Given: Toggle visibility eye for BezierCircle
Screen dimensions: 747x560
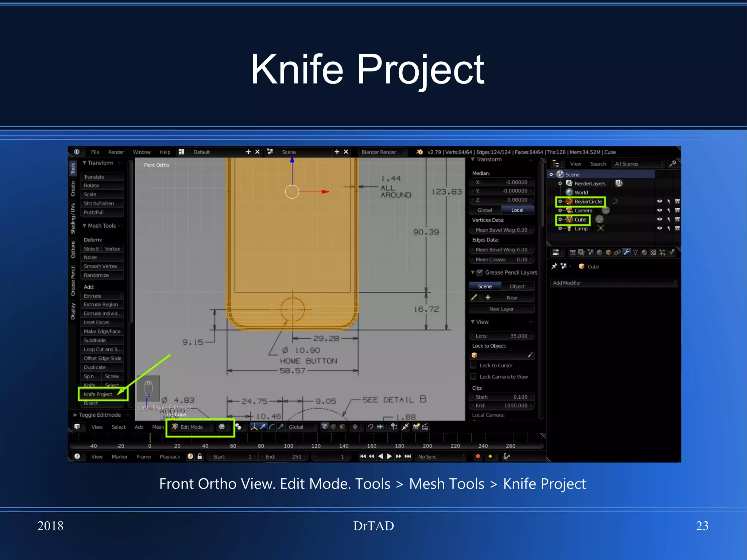Looking at the screenshot, I should click(x=659, y=201).
